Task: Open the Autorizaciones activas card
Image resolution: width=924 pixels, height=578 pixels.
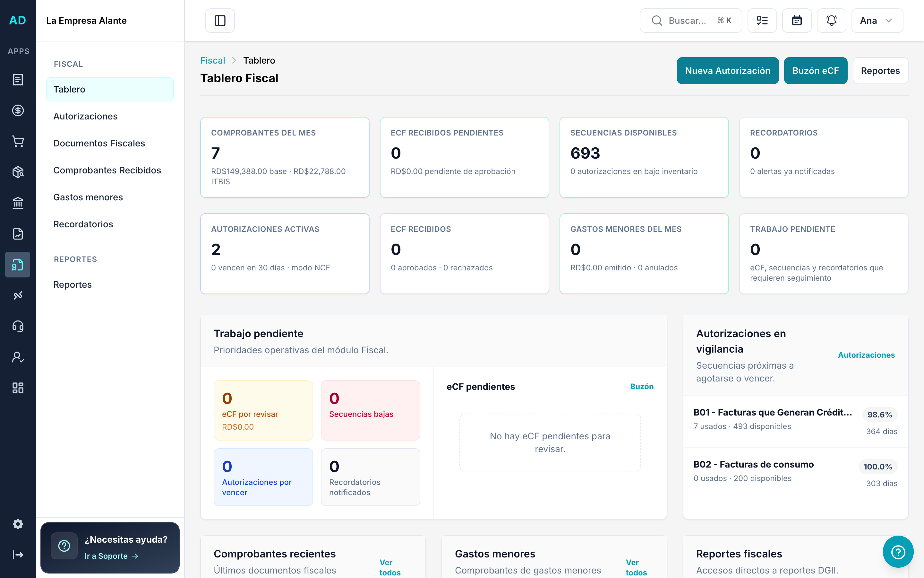Action: pyautogui.click(x=285, y=253)
